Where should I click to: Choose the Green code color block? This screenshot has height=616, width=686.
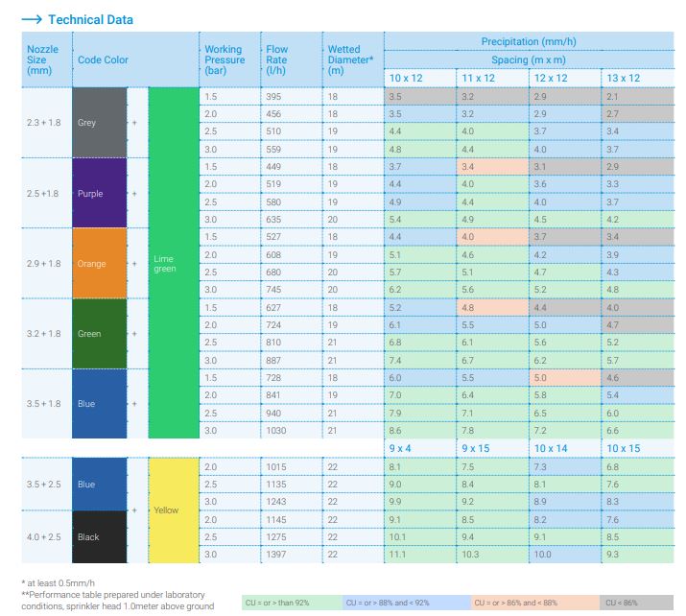click(x=100, y=333)
